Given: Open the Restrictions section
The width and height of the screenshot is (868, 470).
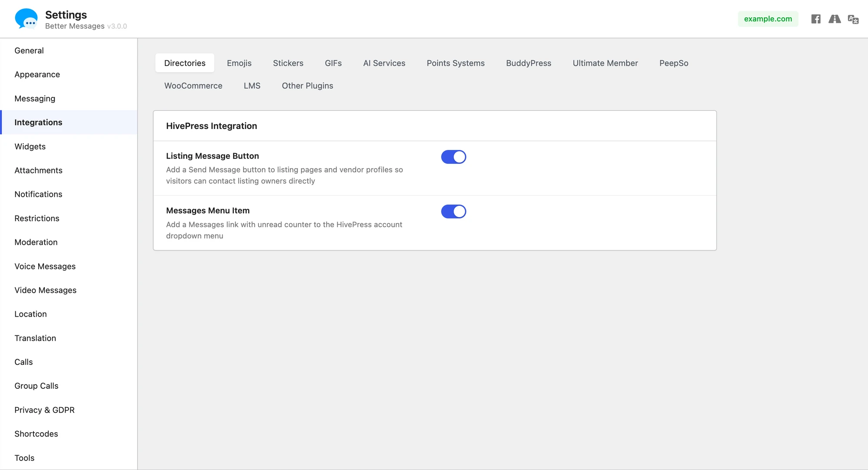Looking at the screenshot, I should pyautogui.click(x=69, y=218).
